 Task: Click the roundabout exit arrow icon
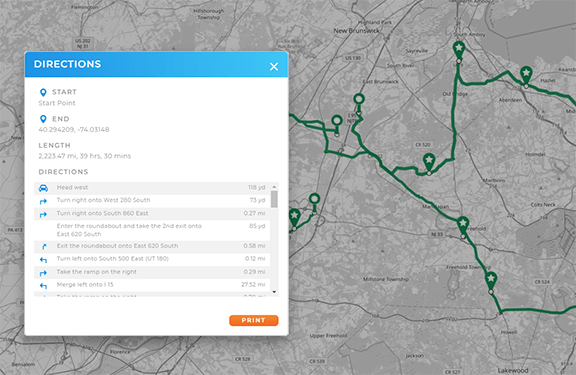point(44,247)
